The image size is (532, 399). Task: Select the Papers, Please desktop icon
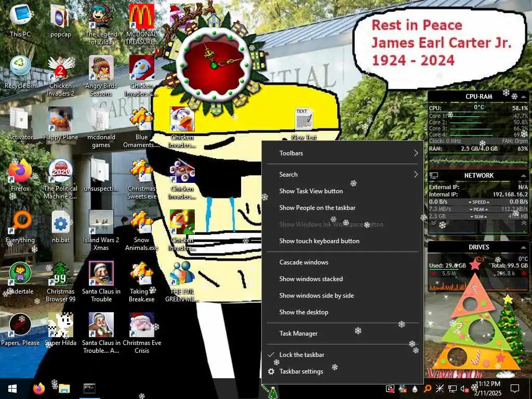click(20, 329)
